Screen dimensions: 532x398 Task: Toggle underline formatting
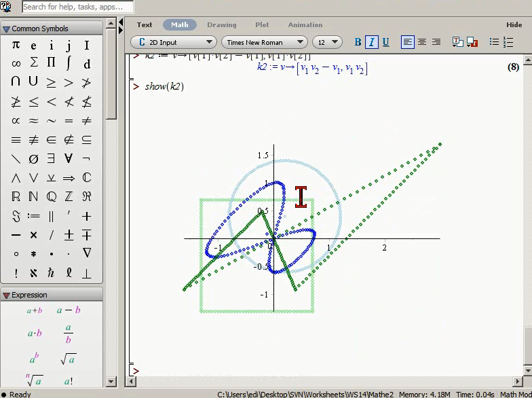pyautogui.click(x=385, y=42)
